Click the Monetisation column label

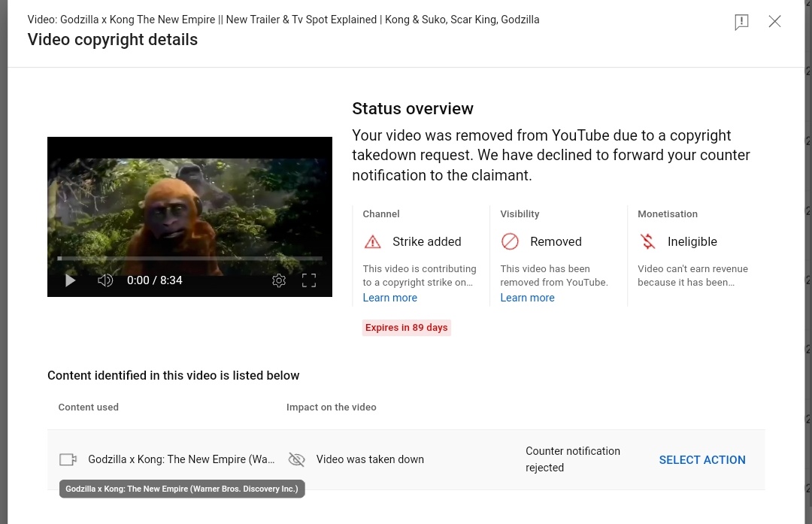pos(668,214)
